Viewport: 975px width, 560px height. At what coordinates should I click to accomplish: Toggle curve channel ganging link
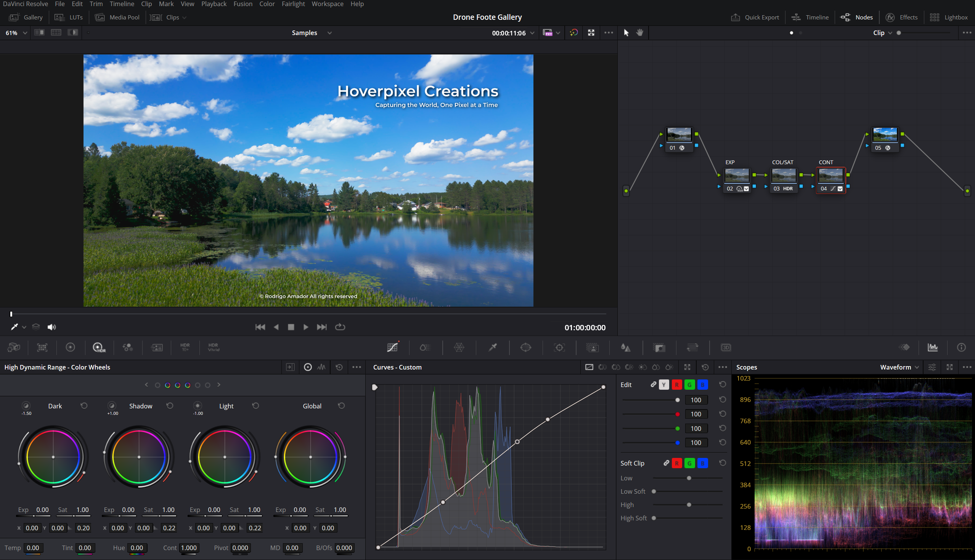click(653, 385)
